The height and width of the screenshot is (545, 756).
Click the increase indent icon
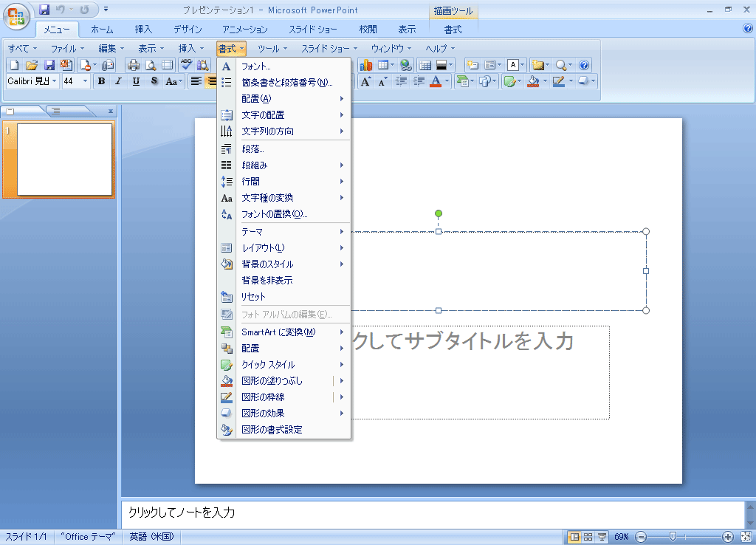[x=419, y=81]
